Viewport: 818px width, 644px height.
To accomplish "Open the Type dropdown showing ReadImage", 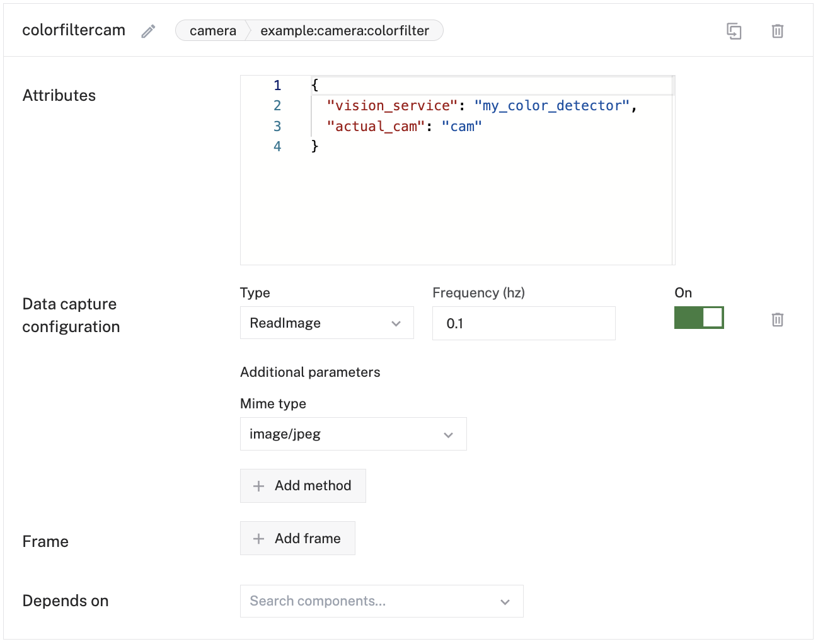I will coord(326,323).
